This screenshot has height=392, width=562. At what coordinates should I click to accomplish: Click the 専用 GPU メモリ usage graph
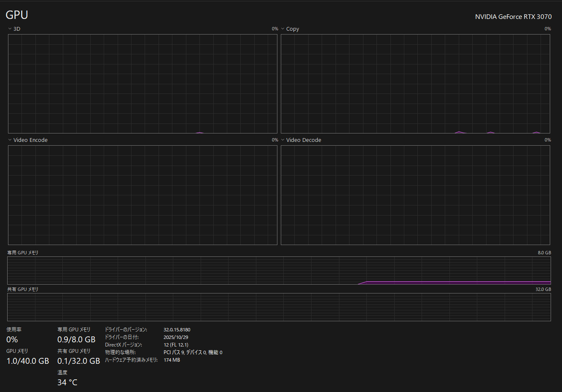[x=279, y=270]
